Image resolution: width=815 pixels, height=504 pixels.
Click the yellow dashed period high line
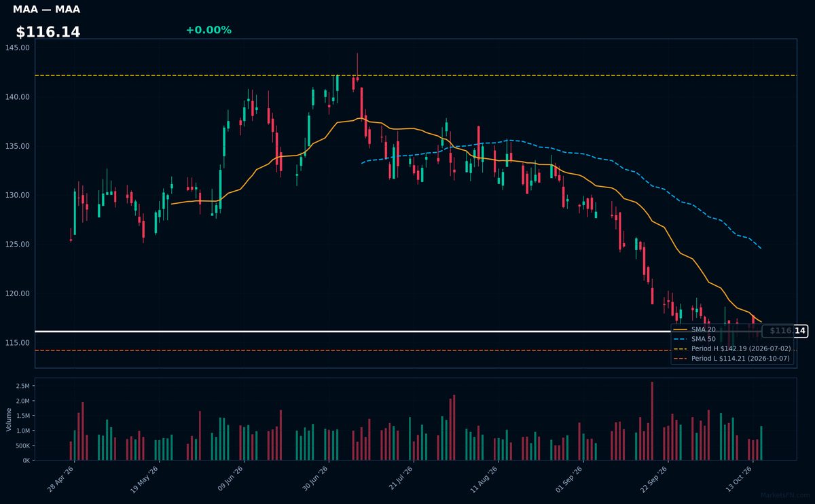coord(416,75)
